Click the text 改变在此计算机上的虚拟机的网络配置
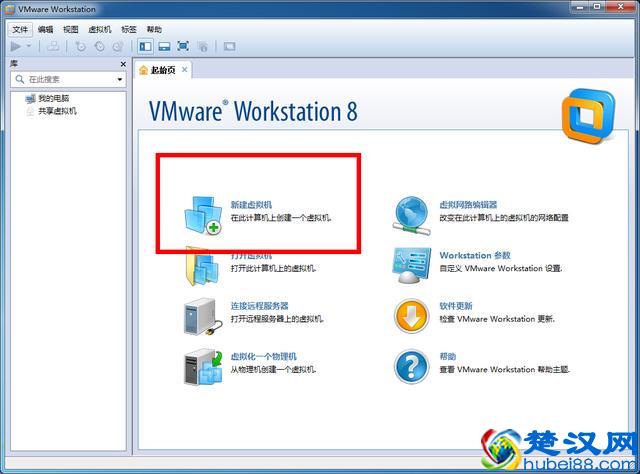Viewport: 640px width, 474px height. (x=504, y=218)
